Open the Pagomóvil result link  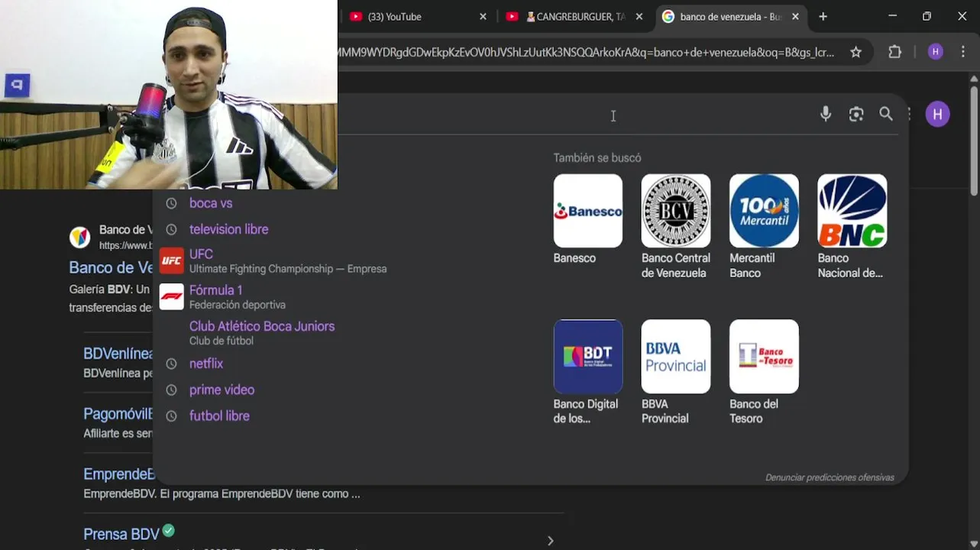point(118,414)
